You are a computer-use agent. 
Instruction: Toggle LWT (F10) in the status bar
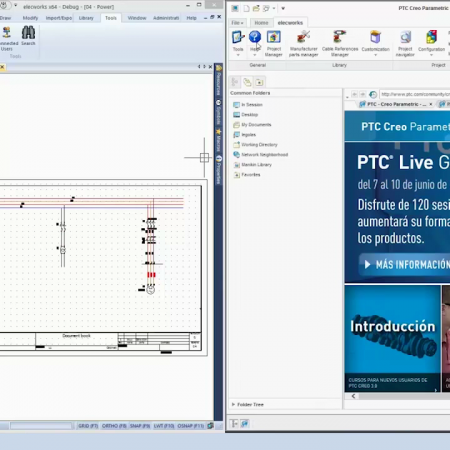click(x=164, y=426)
